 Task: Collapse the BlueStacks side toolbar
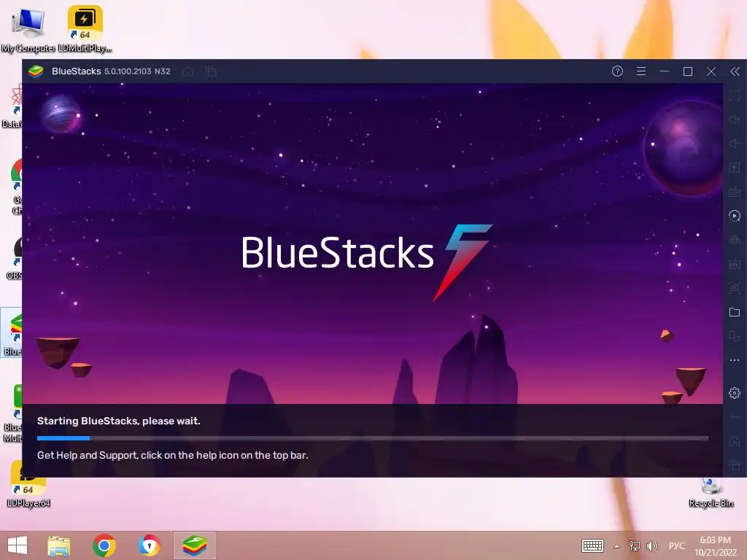pos(735,71)
